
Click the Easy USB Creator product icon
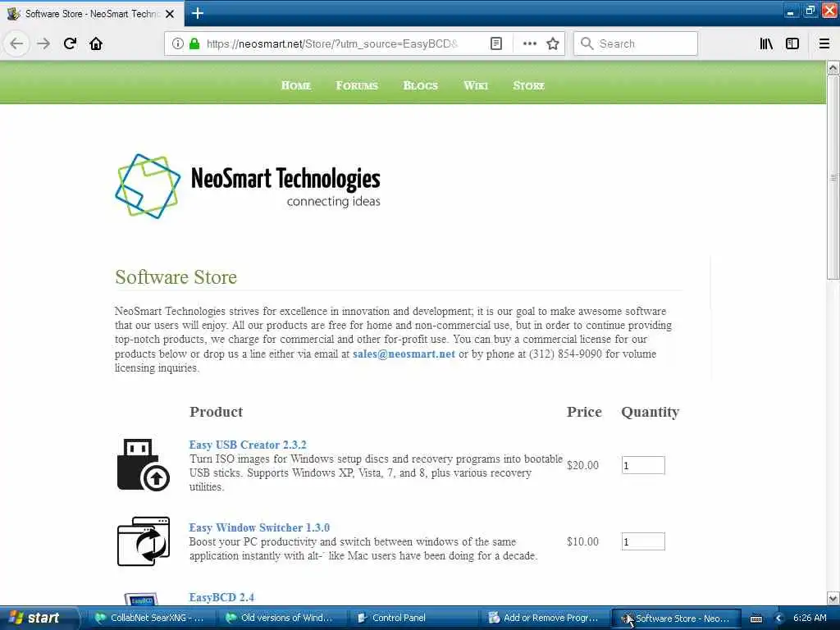coord(143,464)
